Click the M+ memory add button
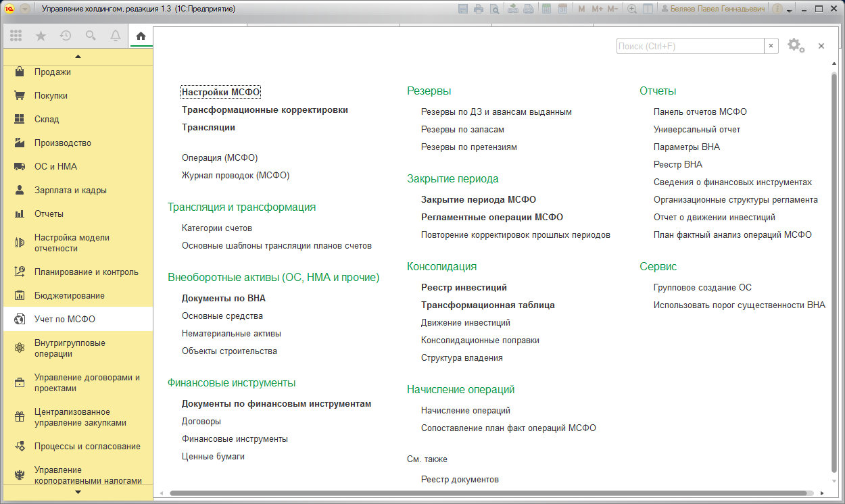 click(597, 9)
